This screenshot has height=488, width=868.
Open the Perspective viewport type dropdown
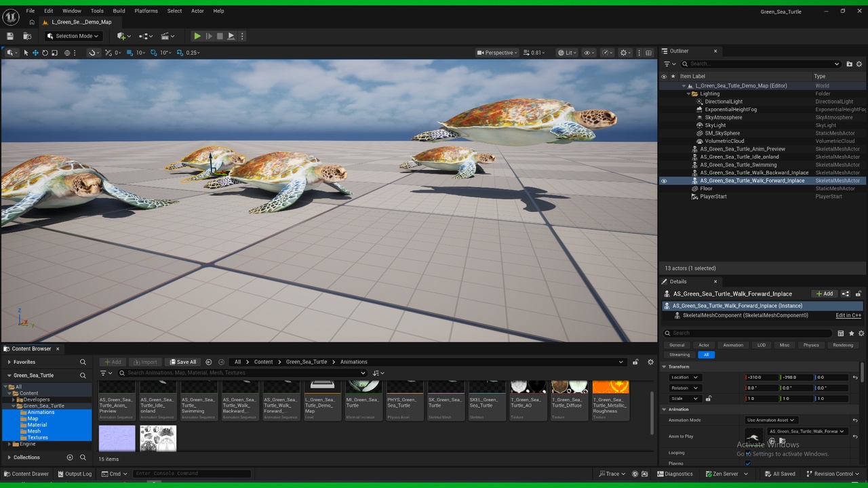point(497,53)
